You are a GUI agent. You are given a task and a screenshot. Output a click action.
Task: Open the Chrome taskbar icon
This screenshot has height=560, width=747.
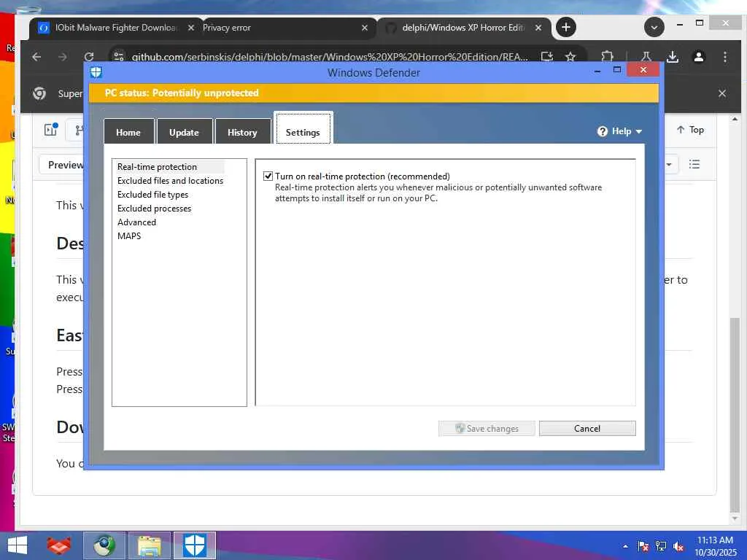click(x=104, y=545)
